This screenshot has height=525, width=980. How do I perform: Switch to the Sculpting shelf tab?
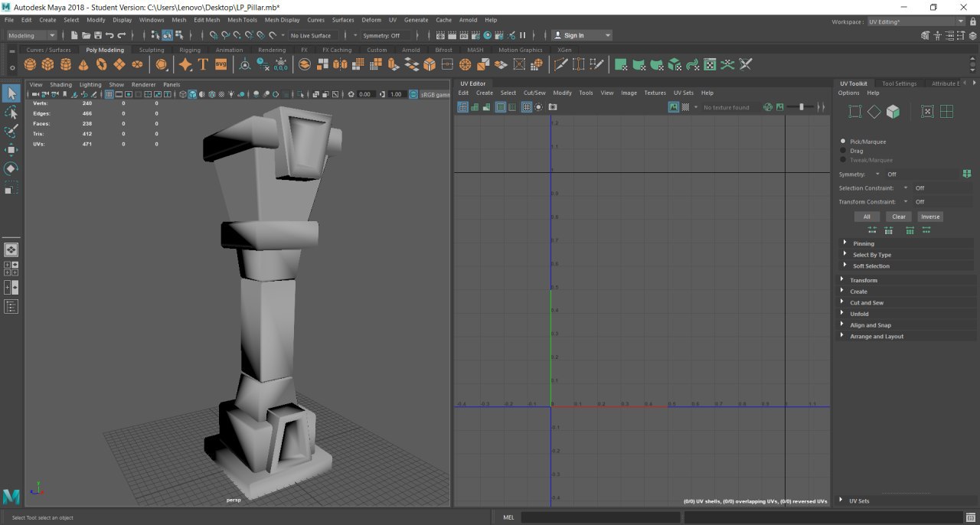(x=152, y=50)
